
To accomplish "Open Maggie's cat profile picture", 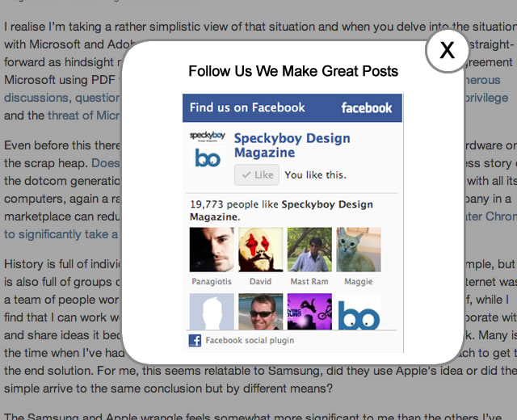I will coord(359,250).
